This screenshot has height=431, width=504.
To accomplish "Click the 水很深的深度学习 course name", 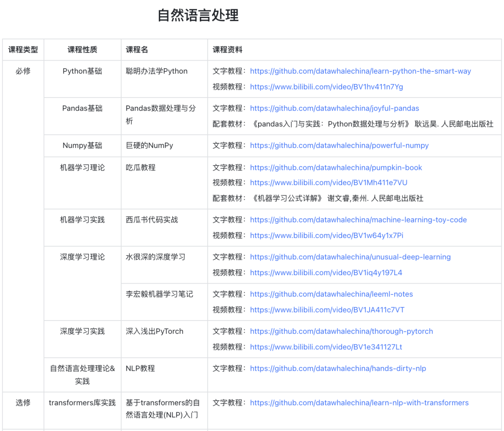I will point(155,257).
